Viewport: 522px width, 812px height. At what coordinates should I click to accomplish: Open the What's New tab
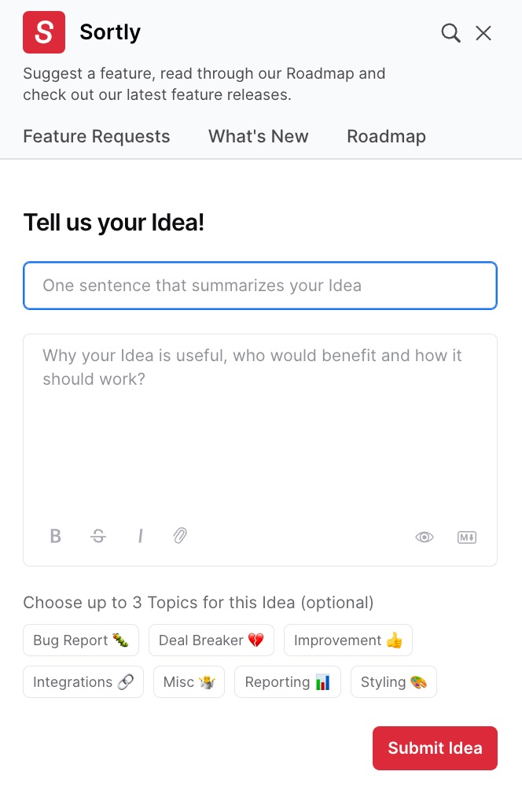[259, 136]
